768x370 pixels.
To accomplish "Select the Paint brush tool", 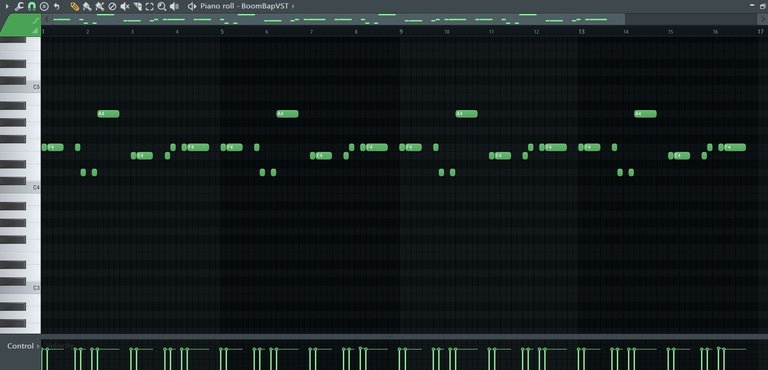I will 87,6.
